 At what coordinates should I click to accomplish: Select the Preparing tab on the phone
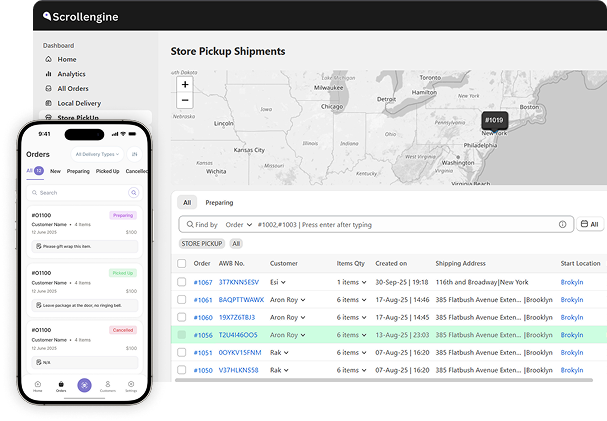click(78, 171)
